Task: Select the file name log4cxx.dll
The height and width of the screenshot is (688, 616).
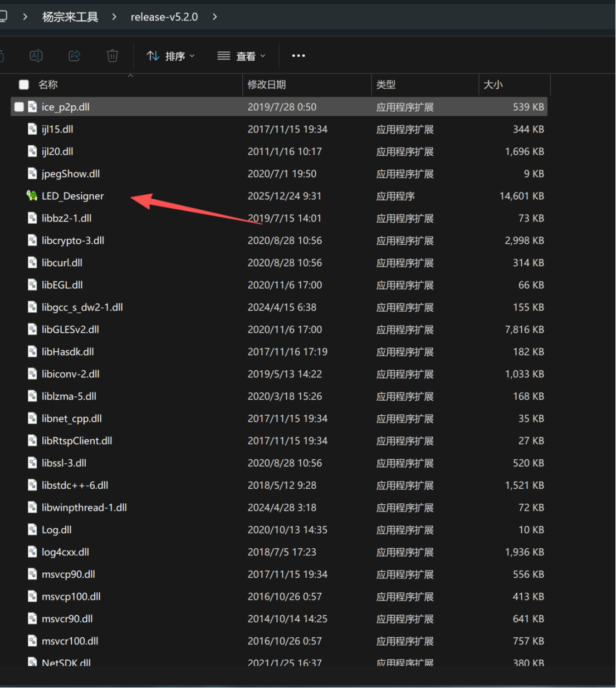Action: (x=65, y=552)
